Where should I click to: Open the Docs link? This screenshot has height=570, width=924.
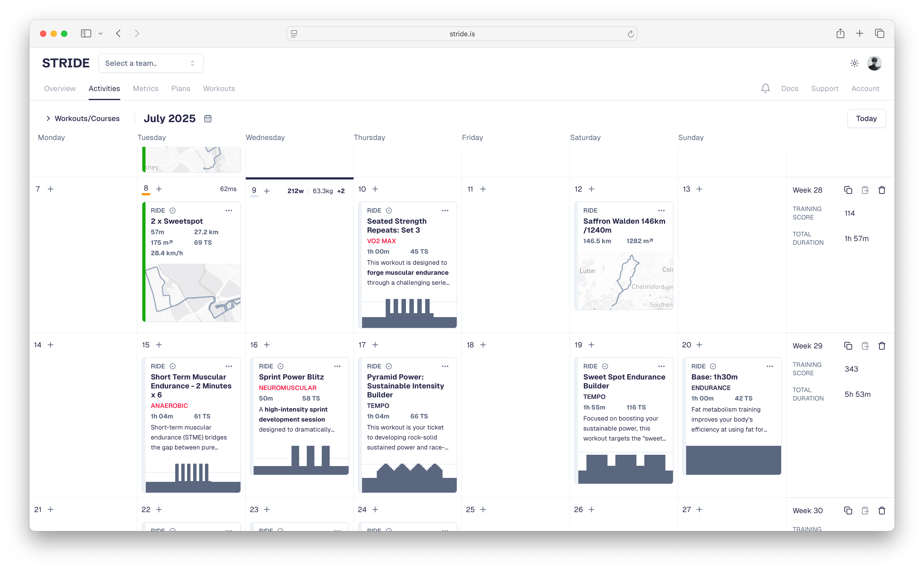pos(790,88)
